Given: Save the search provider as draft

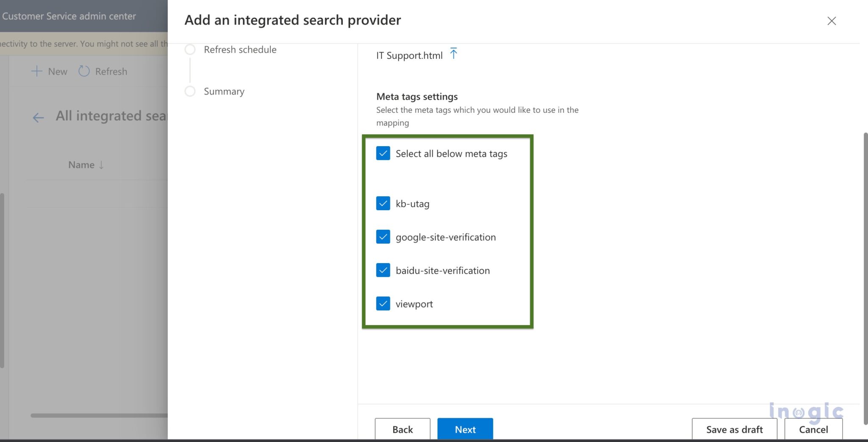Looking at the screenshot, I should [x=734, y=429].
